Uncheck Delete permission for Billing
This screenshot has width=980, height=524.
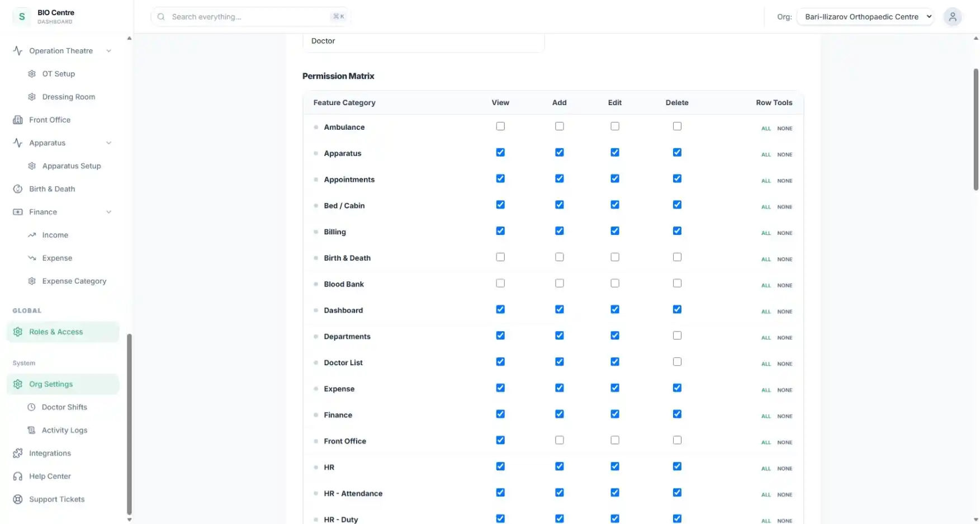pos(677,231)
